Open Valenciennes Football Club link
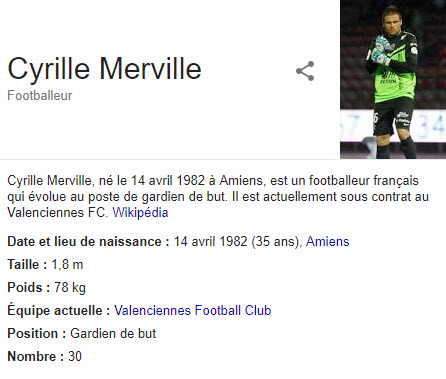Image resolution: width=446 pixels, height=379 pixels. 193,310
